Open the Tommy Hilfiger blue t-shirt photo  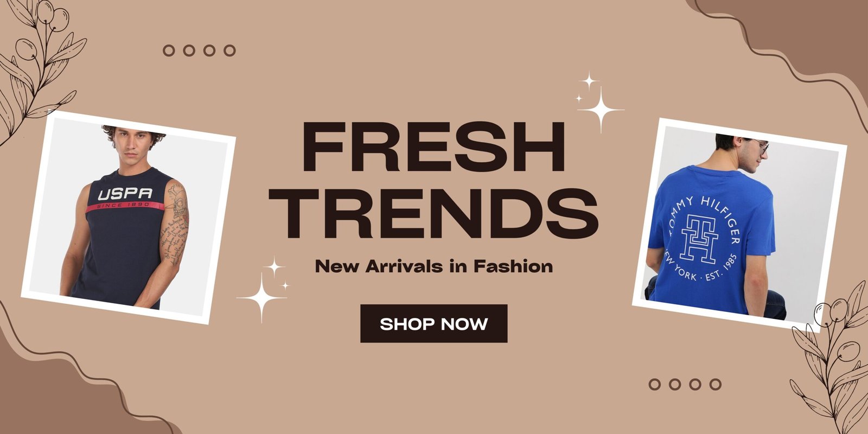pyautogui.click(x=739, y=225)
